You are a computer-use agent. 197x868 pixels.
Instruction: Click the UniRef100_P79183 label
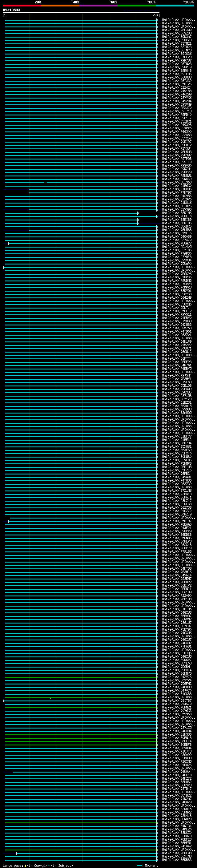click(x=176, y=551)
